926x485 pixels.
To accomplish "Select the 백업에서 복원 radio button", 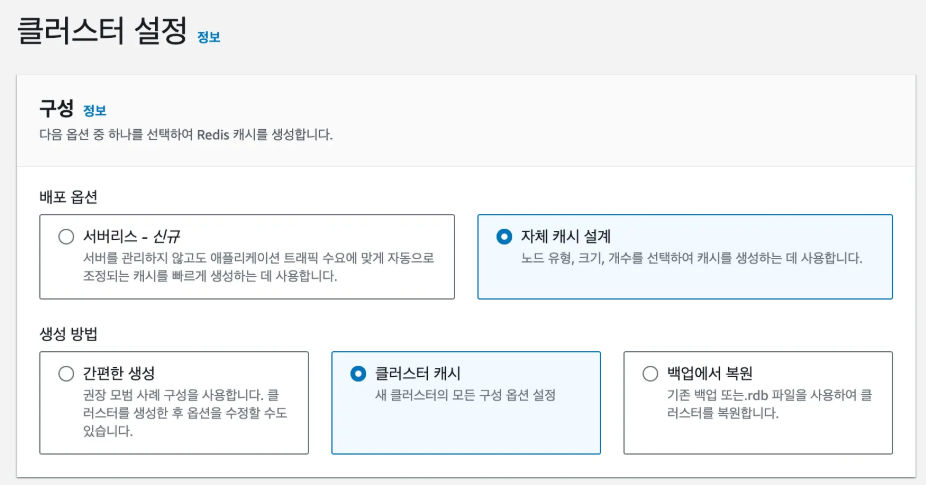I will click(x=650, y=373).
